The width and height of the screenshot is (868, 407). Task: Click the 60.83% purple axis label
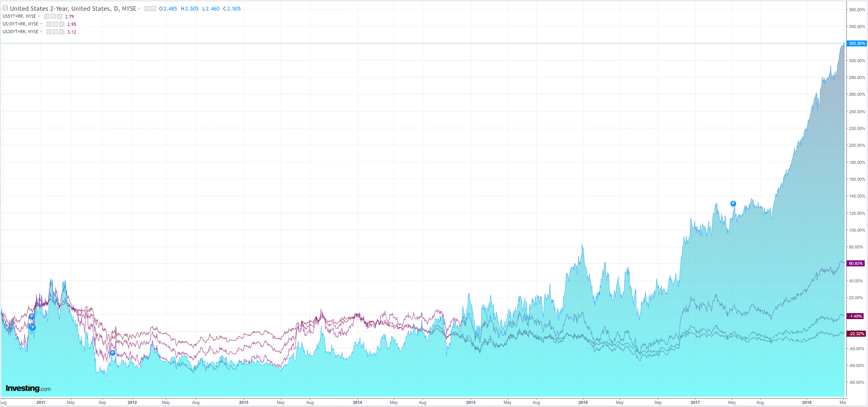click(856, 263)
